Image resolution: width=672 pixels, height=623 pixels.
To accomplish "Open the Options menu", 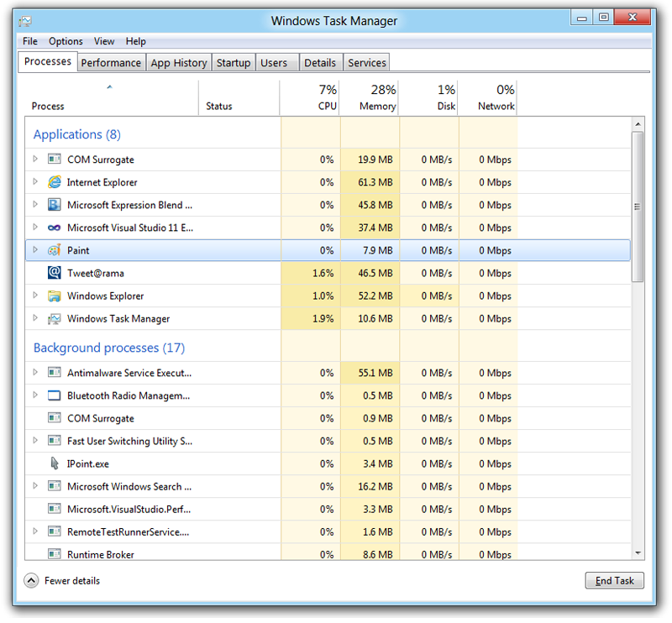I will coord(66,41).
